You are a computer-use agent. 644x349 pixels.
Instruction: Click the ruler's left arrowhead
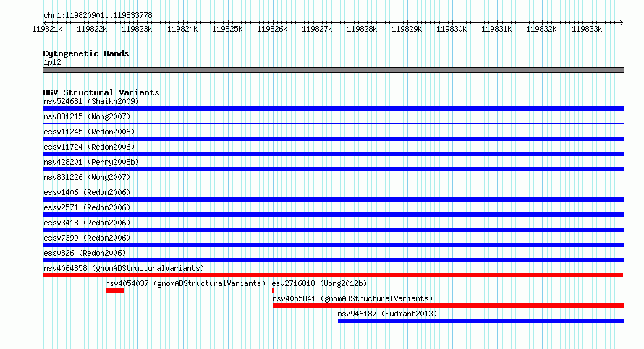point(45,22)
